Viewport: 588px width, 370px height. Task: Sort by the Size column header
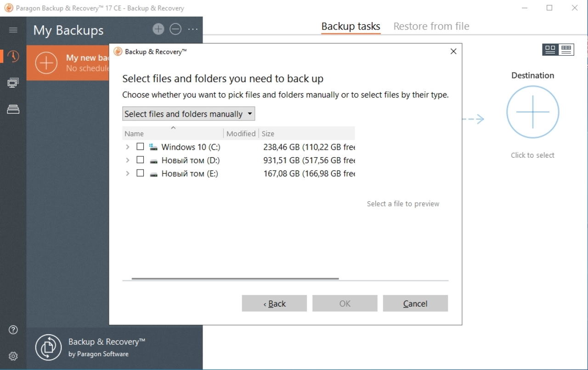click(307, 134)
